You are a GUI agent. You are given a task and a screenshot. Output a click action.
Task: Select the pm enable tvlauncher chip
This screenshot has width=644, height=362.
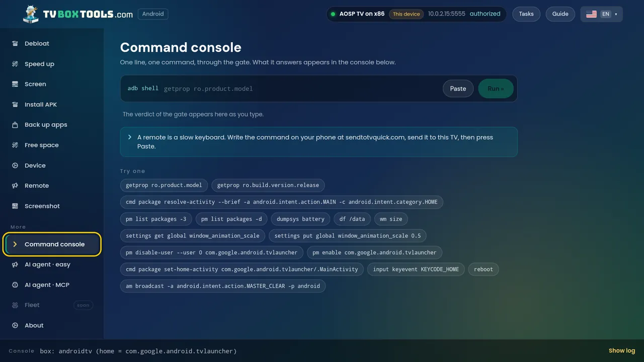[374, 252]
